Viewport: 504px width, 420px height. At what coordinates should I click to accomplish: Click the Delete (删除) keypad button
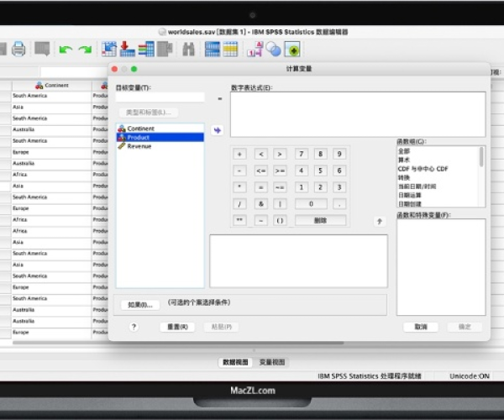click(x=320, y=220)
